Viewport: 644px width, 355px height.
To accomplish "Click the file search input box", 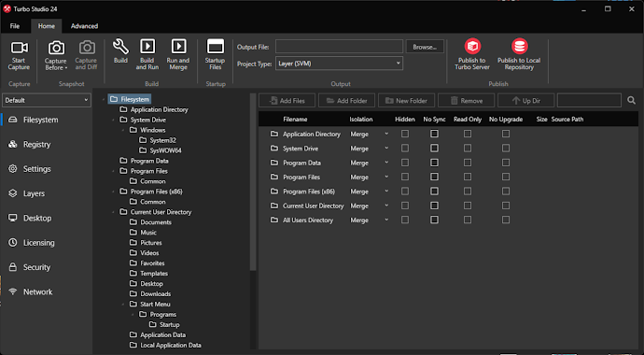I will [589, 100].
